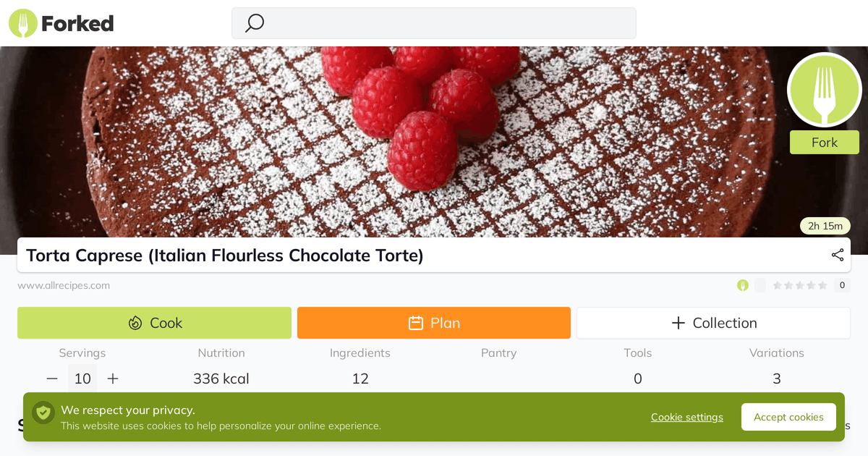Click the search magnifier icon

(x=255, y=23)
